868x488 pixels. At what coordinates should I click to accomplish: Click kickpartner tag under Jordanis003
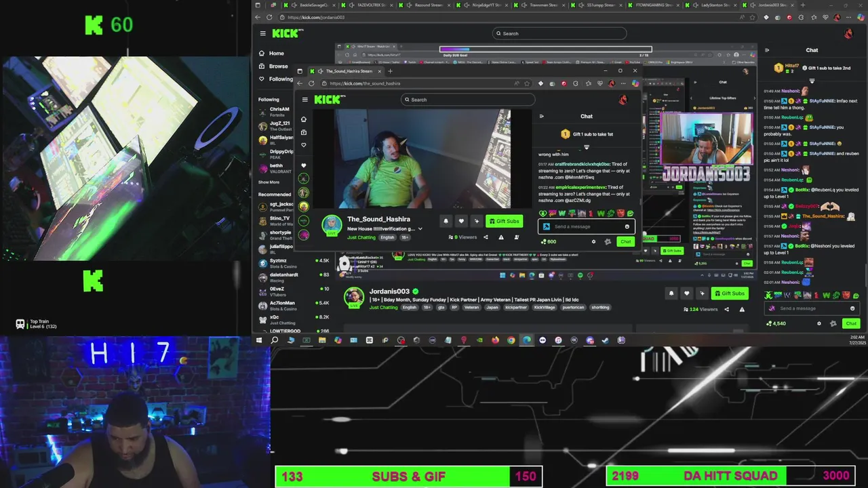tap(516, 307)
